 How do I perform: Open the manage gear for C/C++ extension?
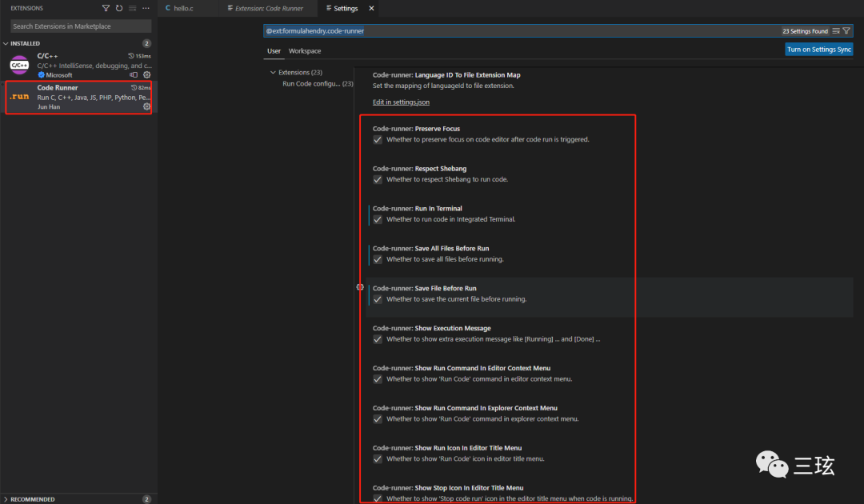point(146,74)
